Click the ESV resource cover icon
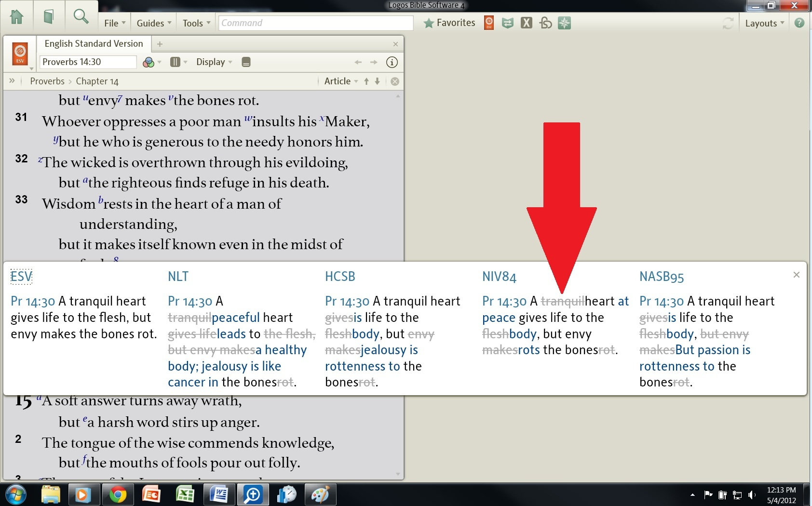 [20, 53]
